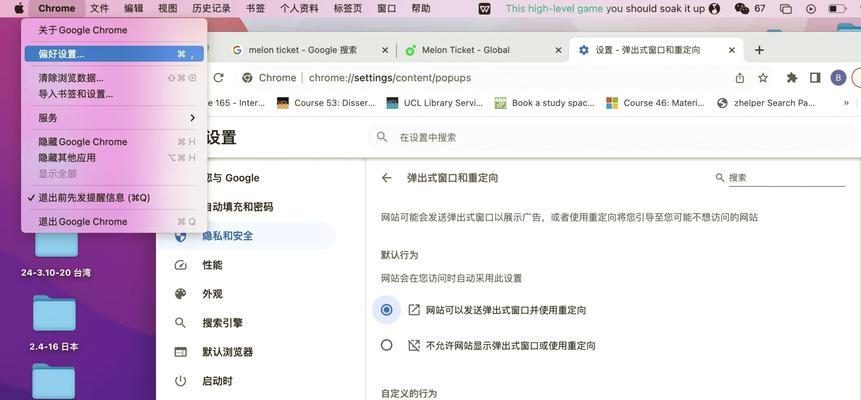Click the window stacking menu bar icon
The image size is (861, 400).
pyautogui.click(x=786, y=8)
